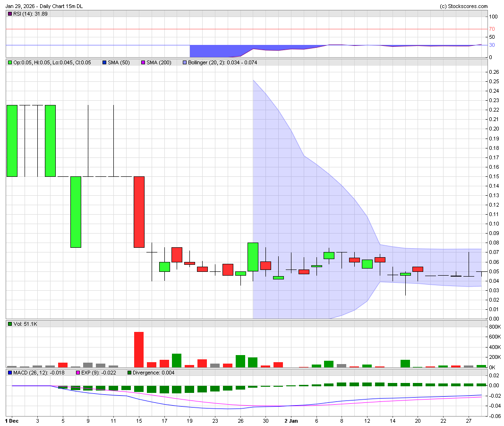
Task: Click the SMA (200) magenta legend swatch
Action: pyautogui.click(x=143, y=62)
